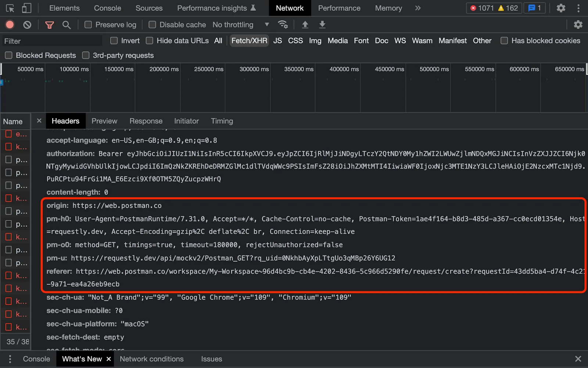588x368 pixels.
Task: Open Issues drawer tab
Action: point(211,359)
